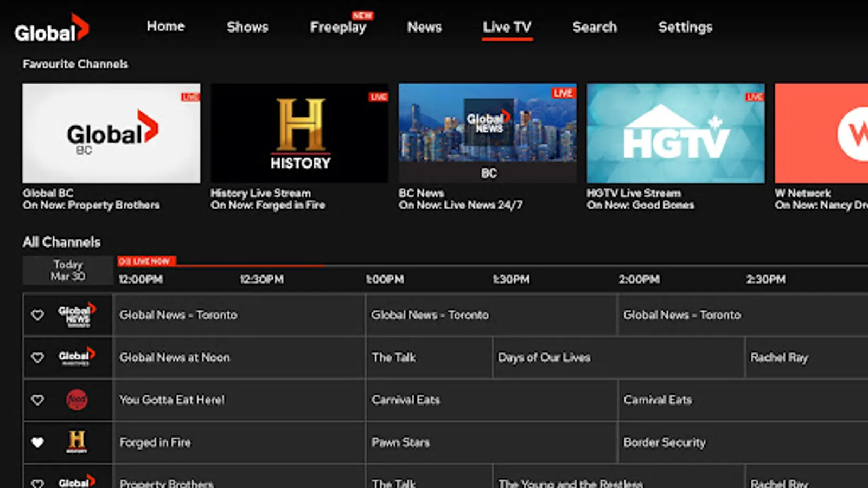The height and width of the screenshot is (488, 868).
Task: Click the Food Network channel logo
Action: click(x=76, y=400)
